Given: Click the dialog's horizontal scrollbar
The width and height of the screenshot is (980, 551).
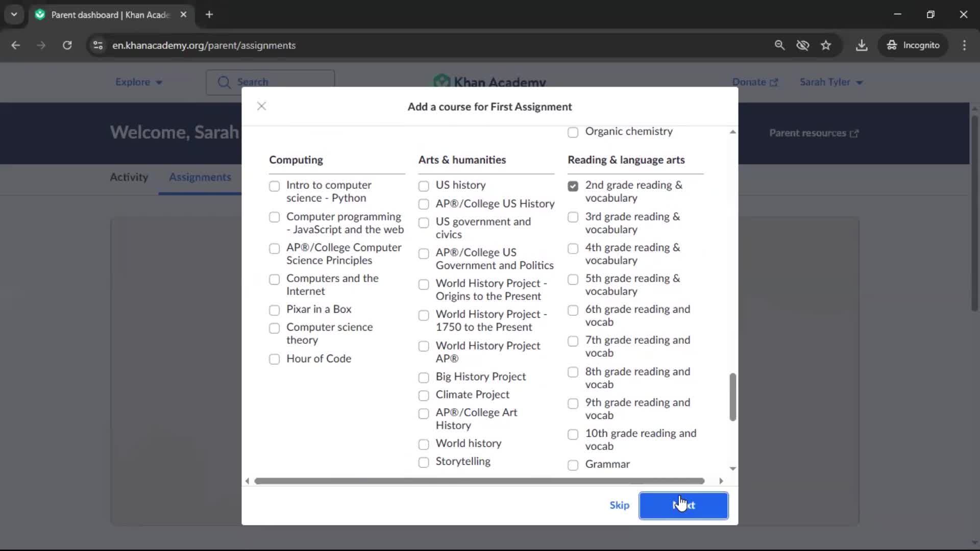Looking at the screenshot, I should [x=479, y=481].
